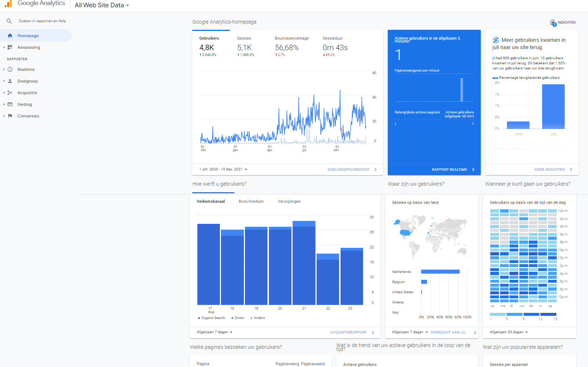Click the Netherlands bar in country chart

[x=440, y=272]
